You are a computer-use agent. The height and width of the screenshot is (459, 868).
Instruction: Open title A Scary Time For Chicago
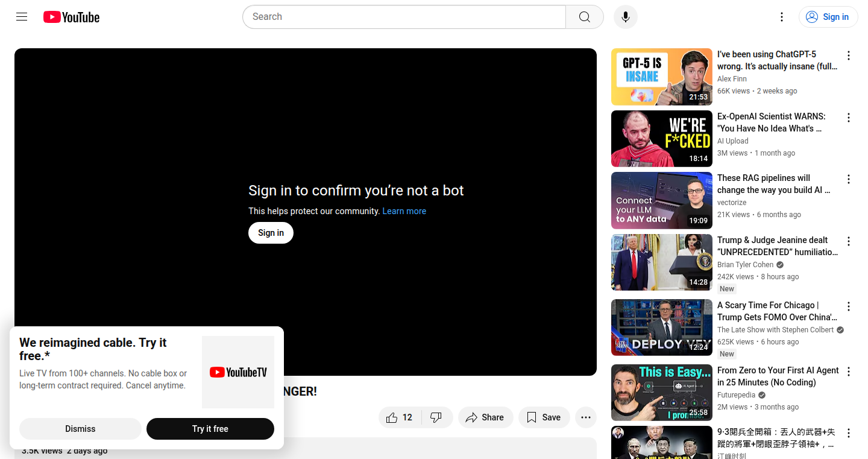(777, 311)
